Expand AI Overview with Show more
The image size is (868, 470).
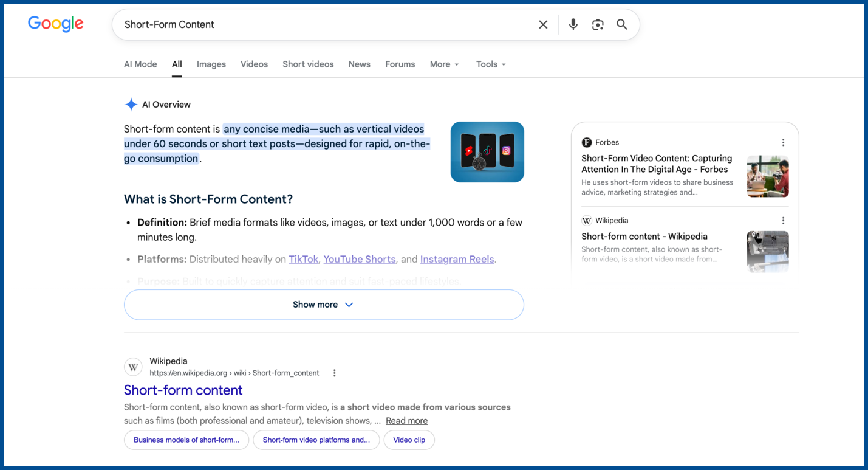pos(324,305)
